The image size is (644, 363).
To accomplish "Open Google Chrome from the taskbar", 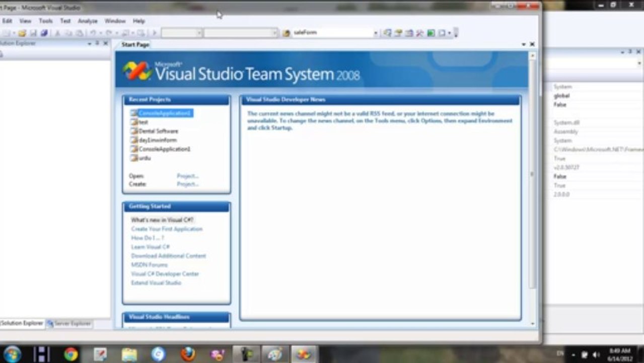I will point(71,354).
